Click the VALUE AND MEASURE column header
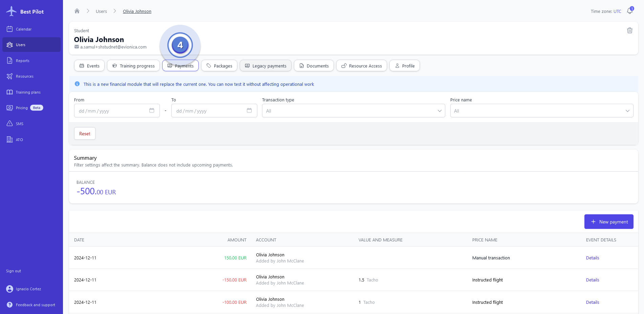Viewport: 644px width, 314px height. click(x=381, y=240)
